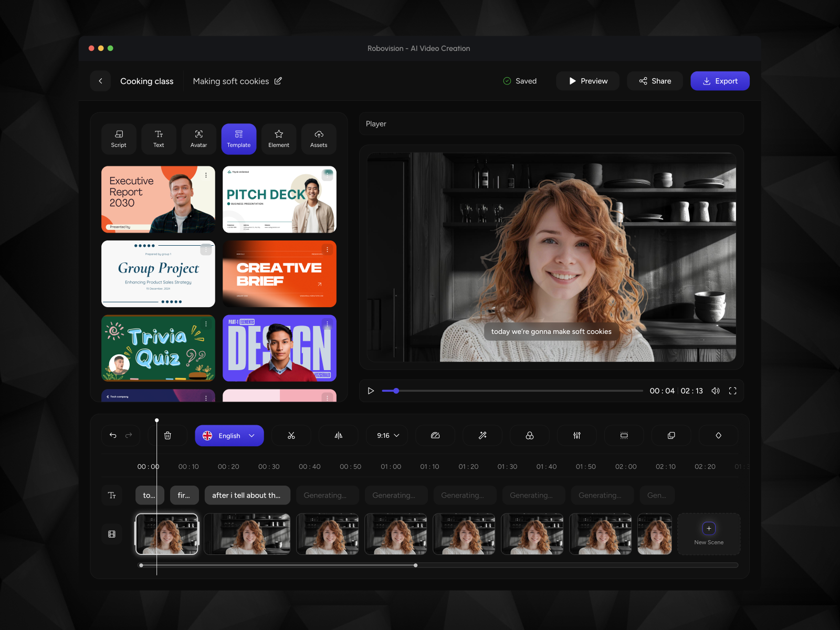Toggle the Template panel off
The image size is (840, 630).
tap(238, 139)
